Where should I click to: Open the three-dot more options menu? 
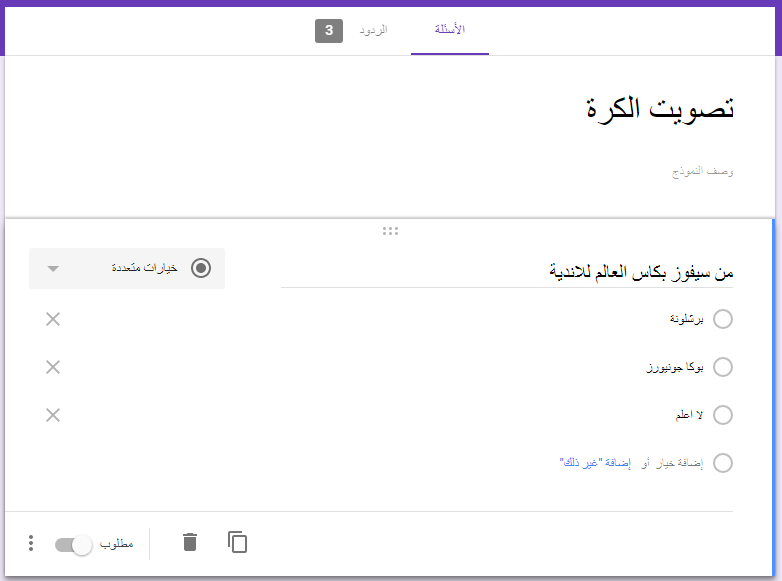pos(31,543)
